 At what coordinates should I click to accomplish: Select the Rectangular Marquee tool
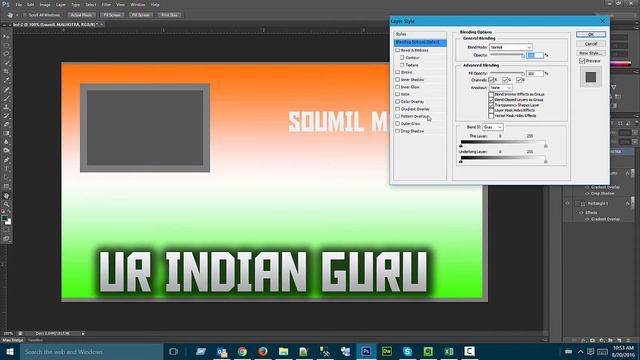coord(6,45)
